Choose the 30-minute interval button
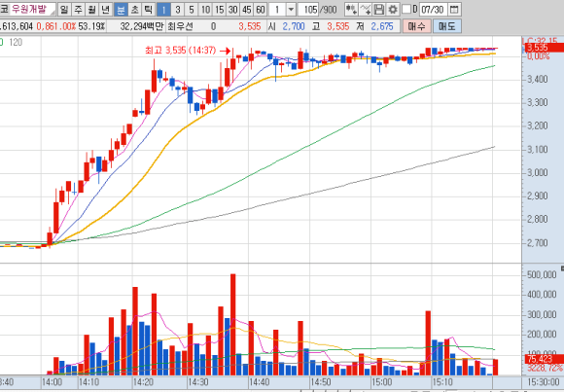This screenshot has width=564, height=392. (x=233, y=10)
